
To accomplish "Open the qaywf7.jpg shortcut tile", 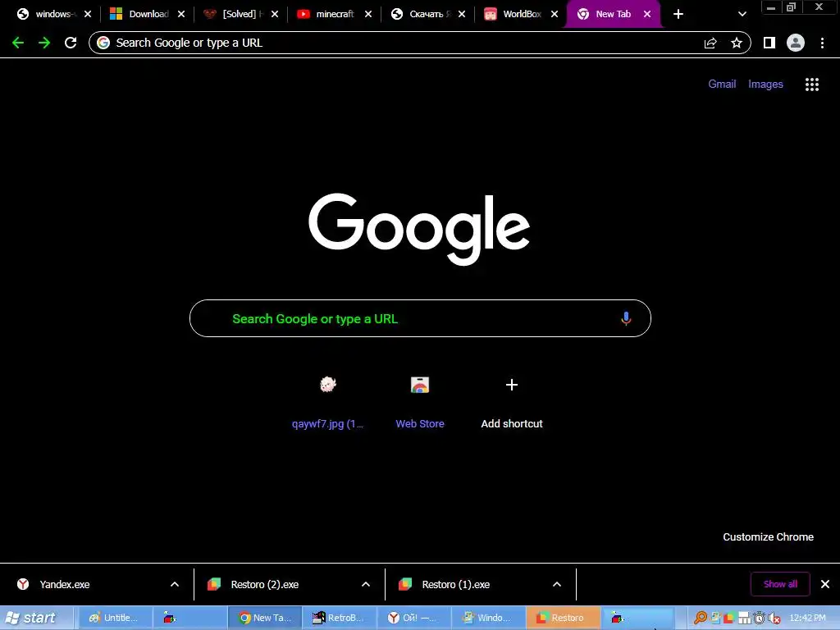I will pyautogui.click(x=328, y=402).
